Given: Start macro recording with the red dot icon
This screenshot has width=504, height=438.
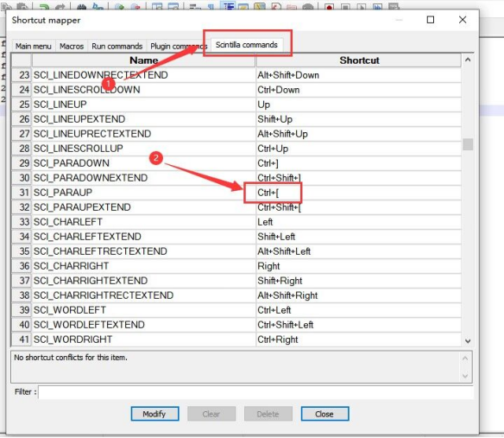Looking at the screenshot, I should point(329,7).
